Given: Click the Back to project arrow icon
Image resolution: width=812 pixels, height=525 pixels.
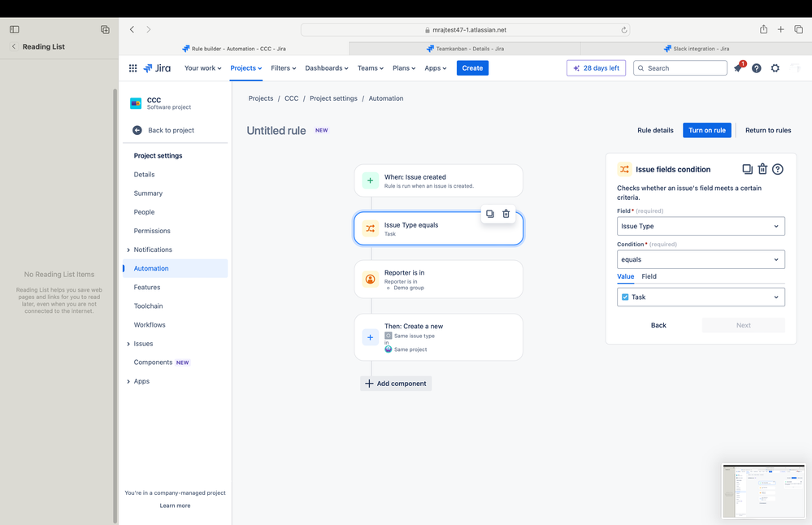Looking at the screenshot, I should (x=137, y=131).
